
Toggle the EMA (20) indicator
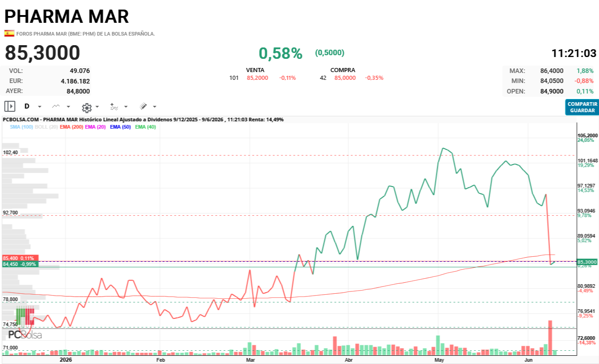[x=96, y=127]
